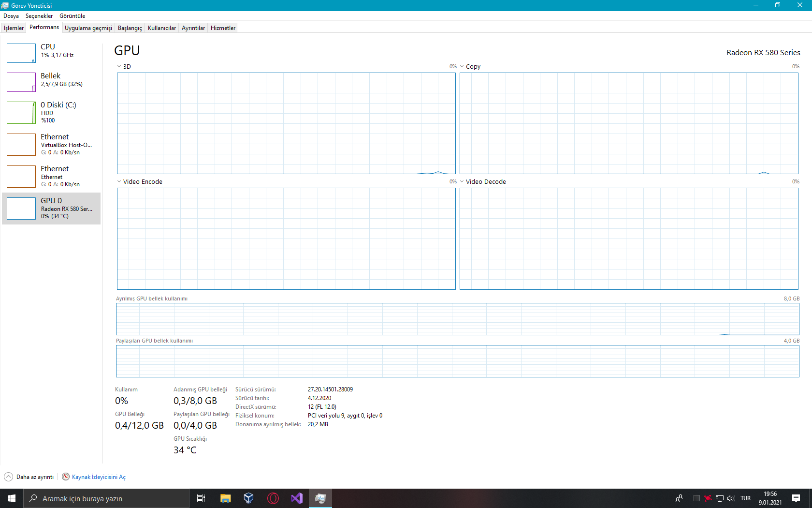Open the Hizmetler tab
812x508 pixels.
(223, 28)
